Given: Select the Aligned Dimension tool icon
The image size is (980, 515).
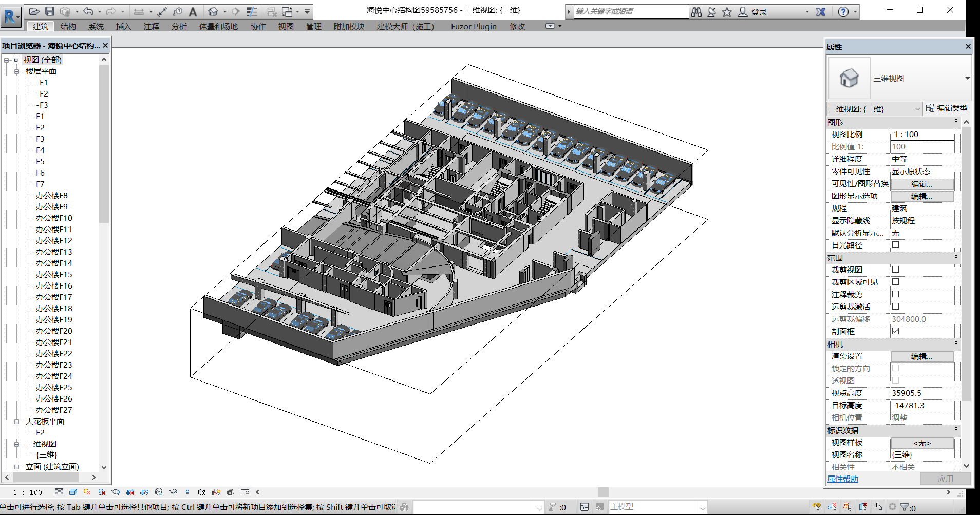Looking at the screenshot, I should [162, 11].
